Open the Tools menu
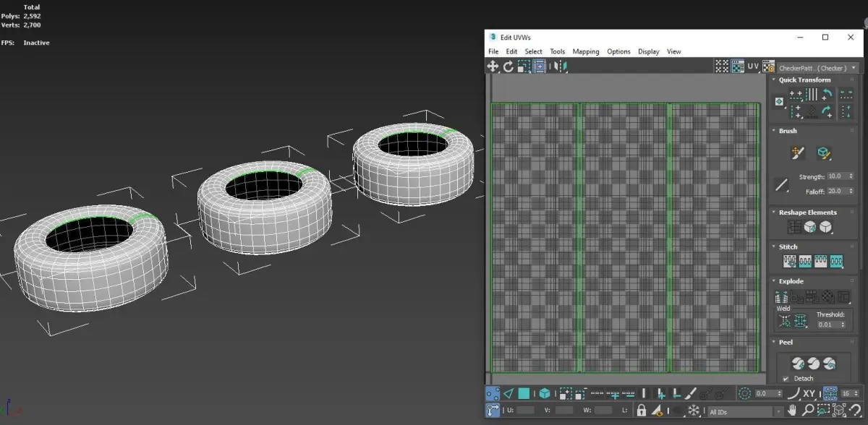This screenshot has width=868, height=425. coord(557,51)
